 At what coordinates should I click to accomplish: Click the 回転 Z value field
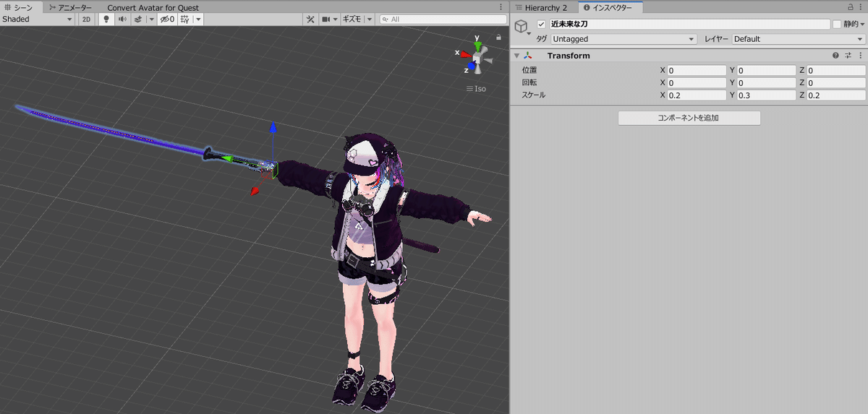(836, 83)
